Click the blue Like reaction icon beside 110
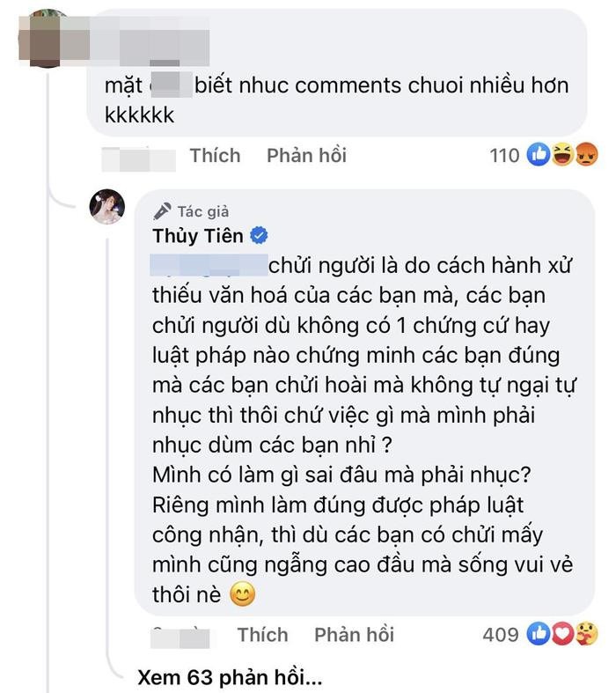 point(539,156)
